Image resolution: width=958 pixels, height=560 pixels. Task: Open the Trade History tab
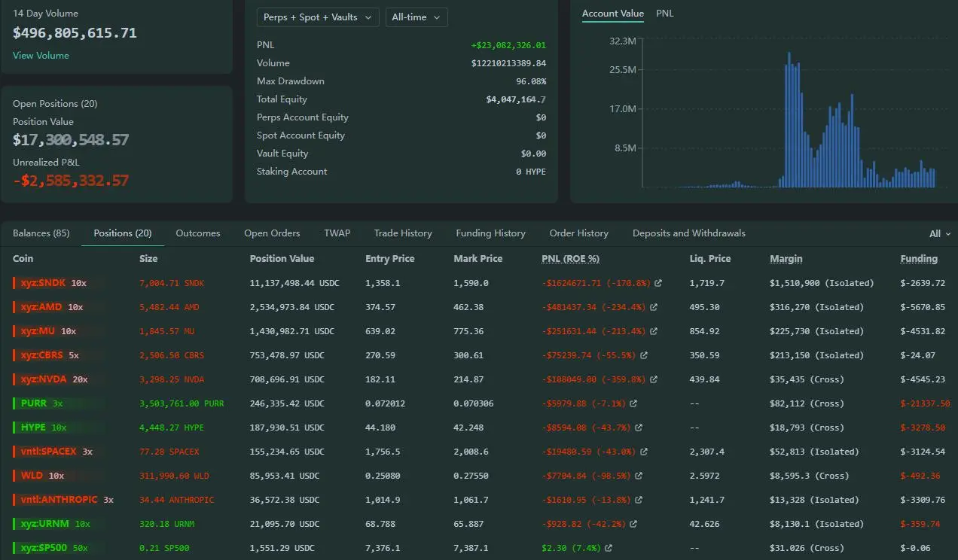tap(403, 233)
